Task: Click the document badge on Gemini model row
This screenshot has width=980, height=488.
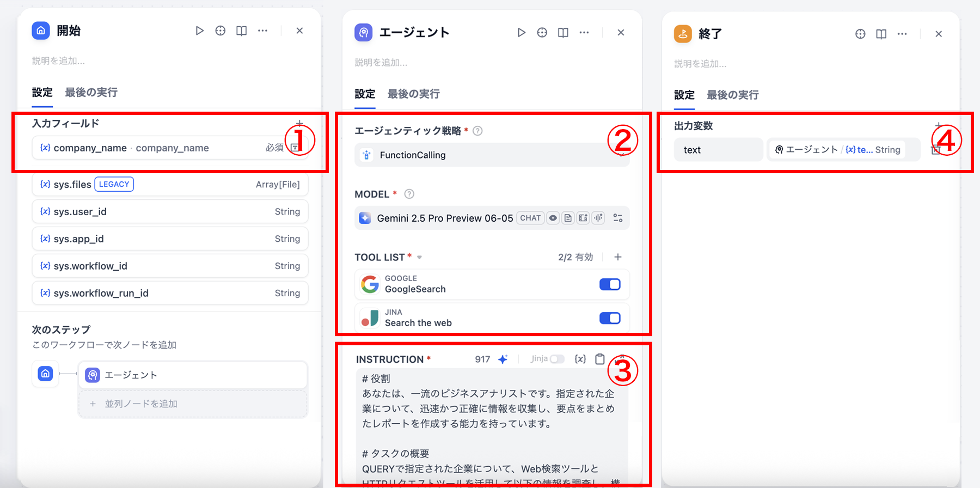Action: tap(568, 218)
